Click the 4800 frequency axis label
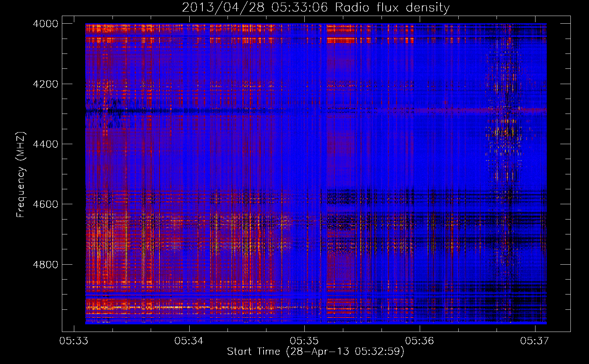The image size is (589, 364). tap(46, 265)
